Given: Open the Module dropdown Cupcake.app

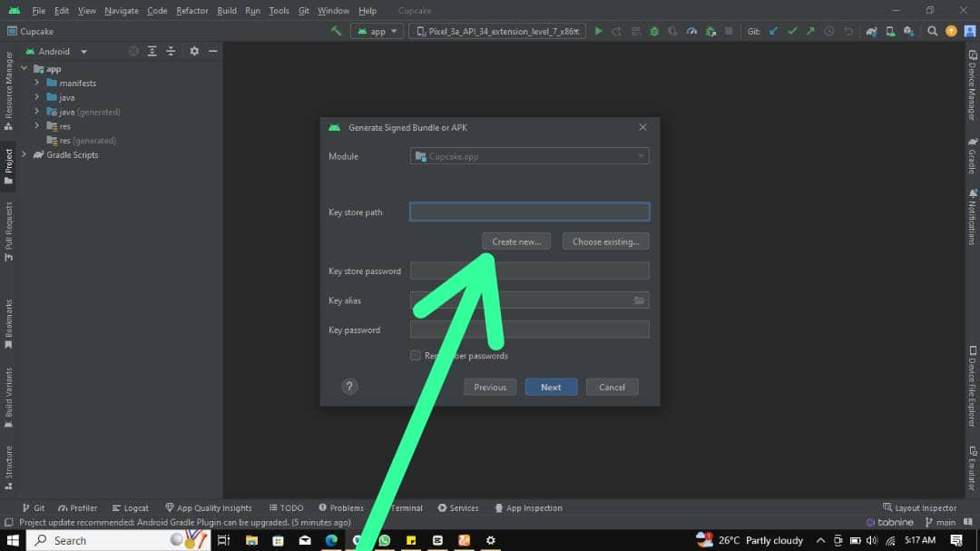Looking at the screenshot, I should tap(529, 156).
